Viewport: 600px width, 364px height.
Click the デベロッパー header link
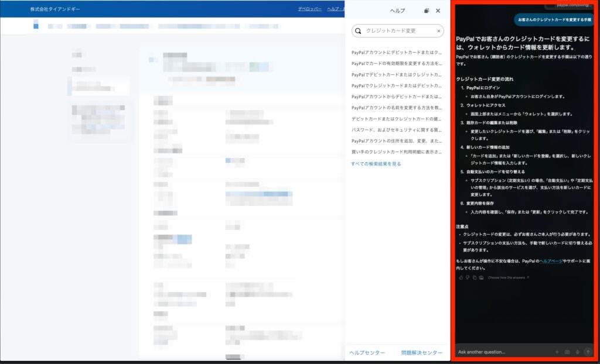(x=309, y=9)
